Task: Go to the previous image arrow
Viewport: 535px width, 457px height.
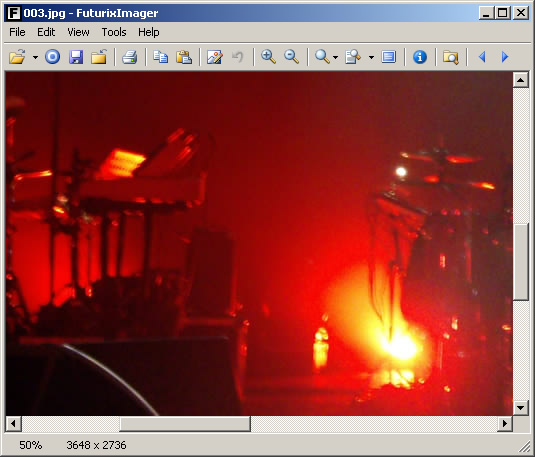Action: point(482,57)
